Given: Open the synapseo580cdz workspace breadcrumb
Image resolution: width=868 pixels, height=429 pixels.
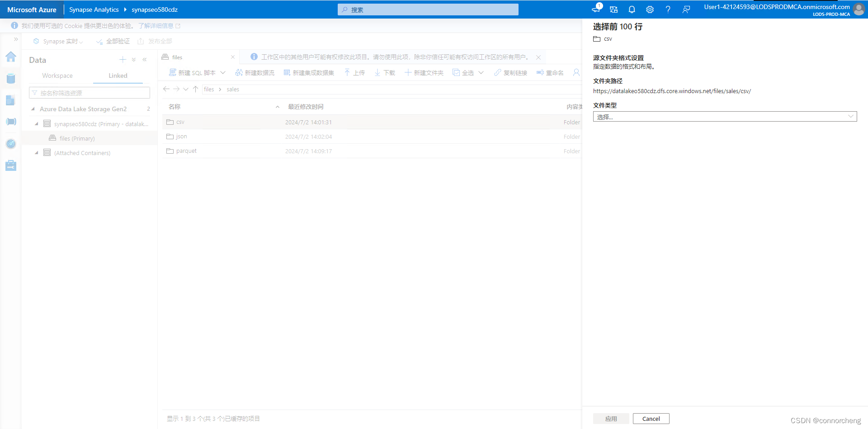Looking at the screenshot, I should tap(155, 9).
